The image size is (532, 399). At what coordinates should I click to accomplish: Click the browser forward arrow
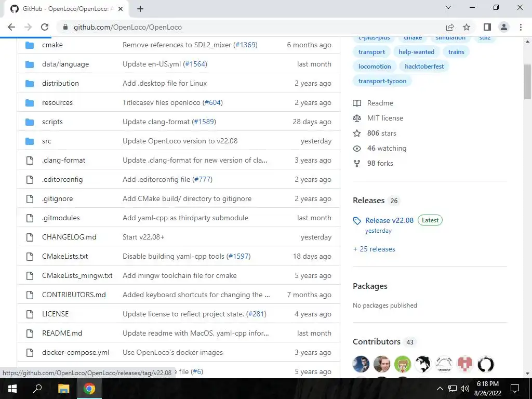click(x=28, y=27)
